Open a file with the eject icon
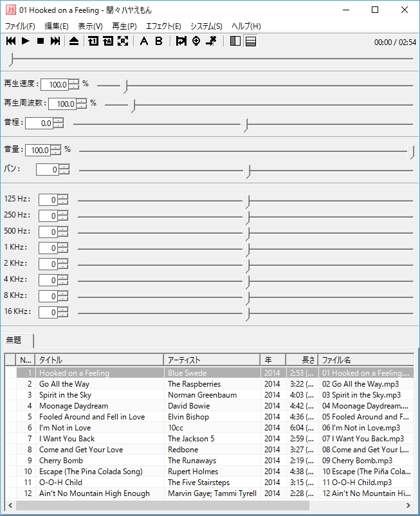Screen dimensions: 420x516 click(x=74, y=41)
